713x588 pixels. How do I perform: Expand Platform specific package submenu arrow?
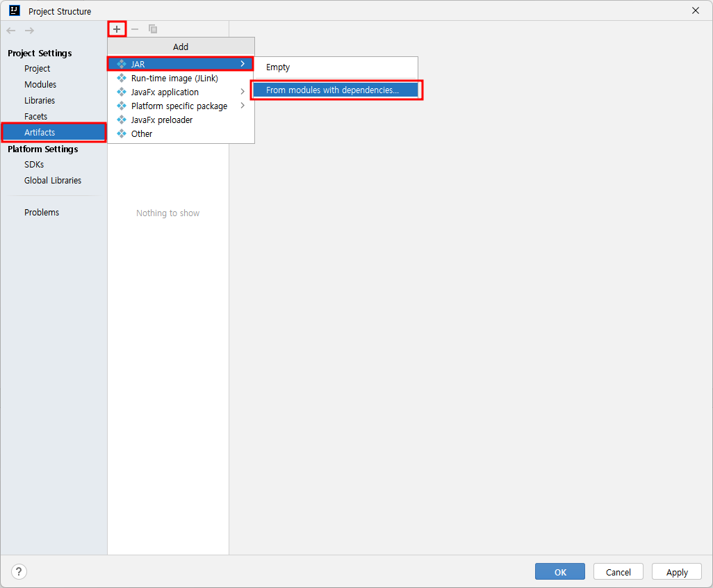(x=243, y=106)
